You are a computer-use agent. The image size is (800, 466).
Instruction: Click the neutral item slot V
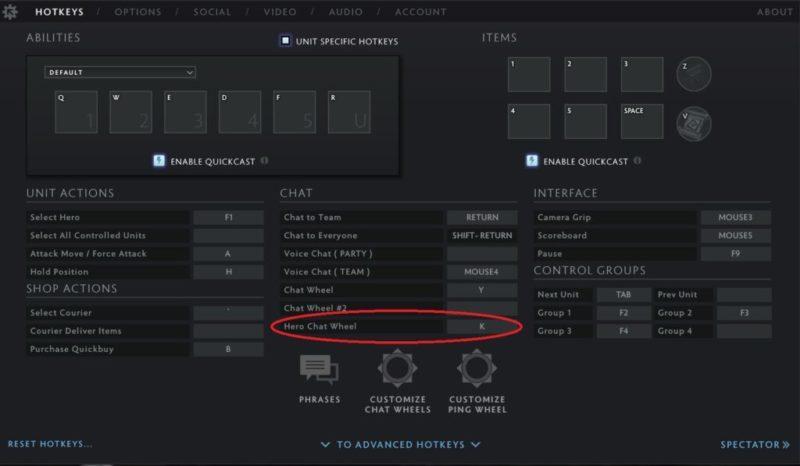point(693,123)
